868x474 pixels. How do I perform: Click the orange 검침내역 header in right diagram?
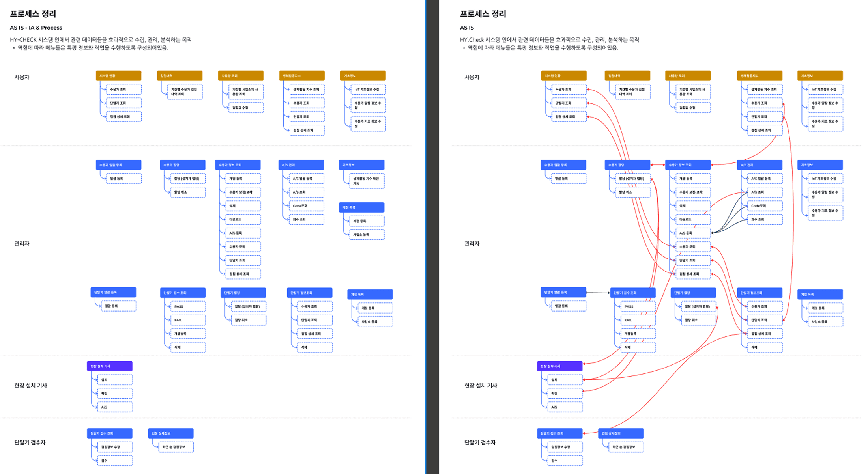[627, 76]
